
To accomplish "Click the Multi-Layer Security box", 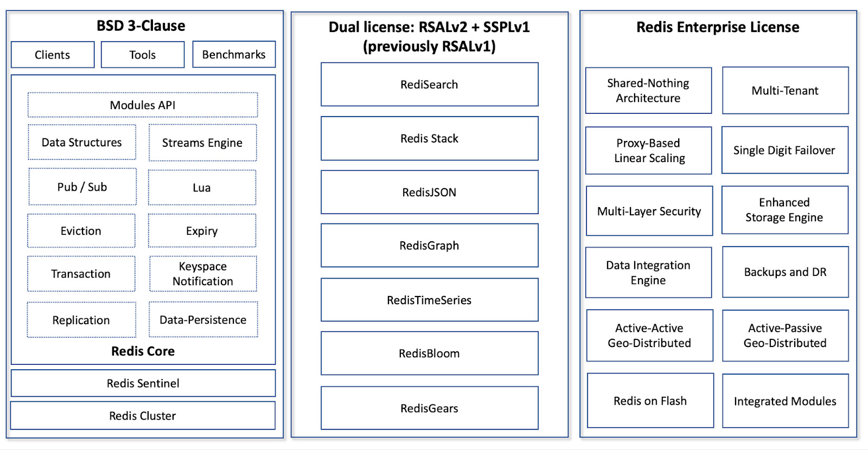I will click(649, 211).
